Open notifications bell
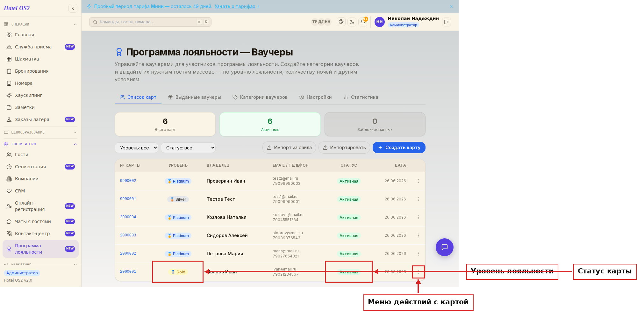The height and width of the screenshot is (318, 644). pyautogui.click(x=363, y=22)
